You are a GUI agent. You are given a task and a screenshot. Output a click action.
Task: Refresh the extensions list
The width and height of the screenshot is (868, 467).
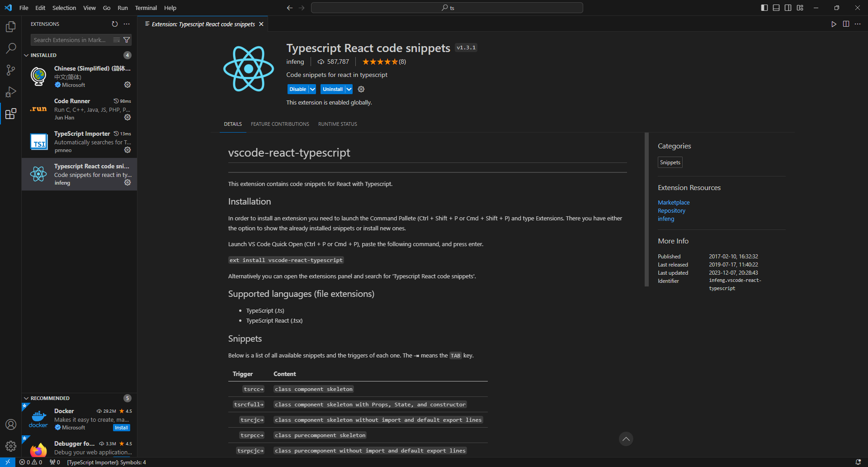tap(115, 24)
